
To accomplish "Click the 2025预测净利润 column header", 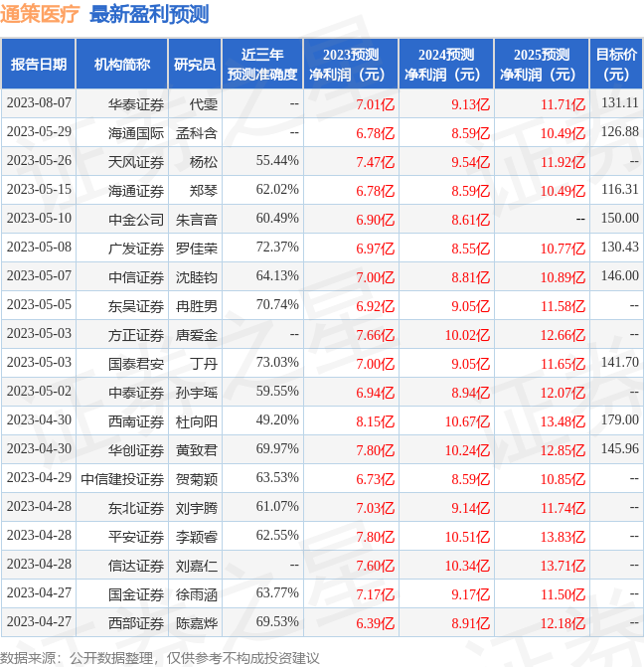I will tap(542, 65).
